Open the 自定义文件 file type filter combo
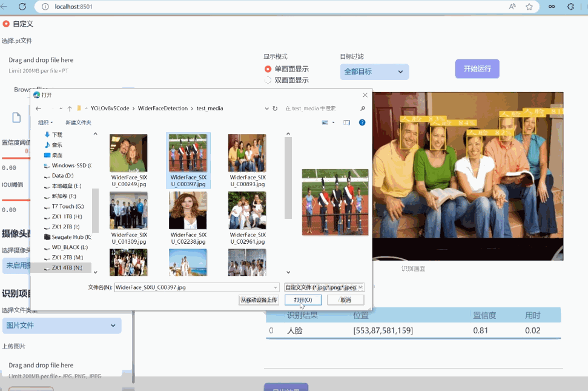 [x=324, y=287]
